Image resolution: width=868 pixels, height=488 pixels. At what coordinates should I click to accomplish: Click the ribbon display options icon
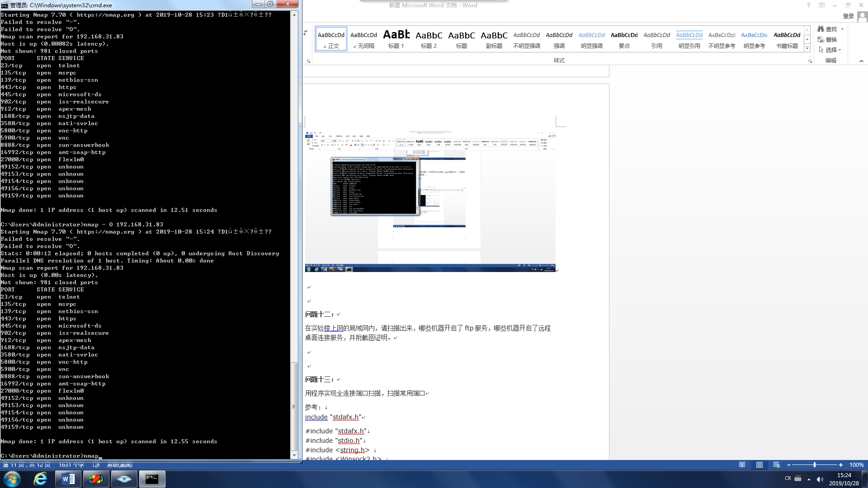point(821,5)
